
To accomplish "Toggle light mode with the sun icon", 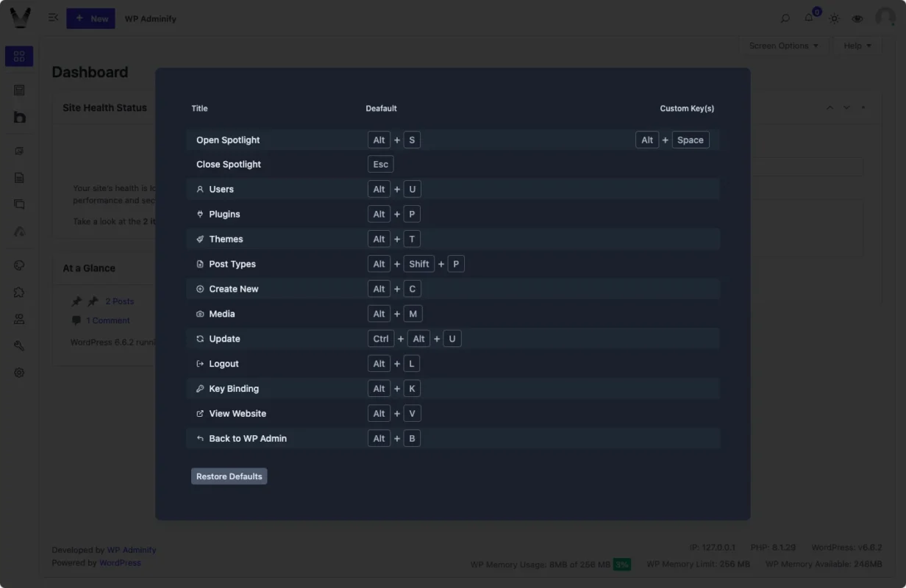I will coord(834,18).
